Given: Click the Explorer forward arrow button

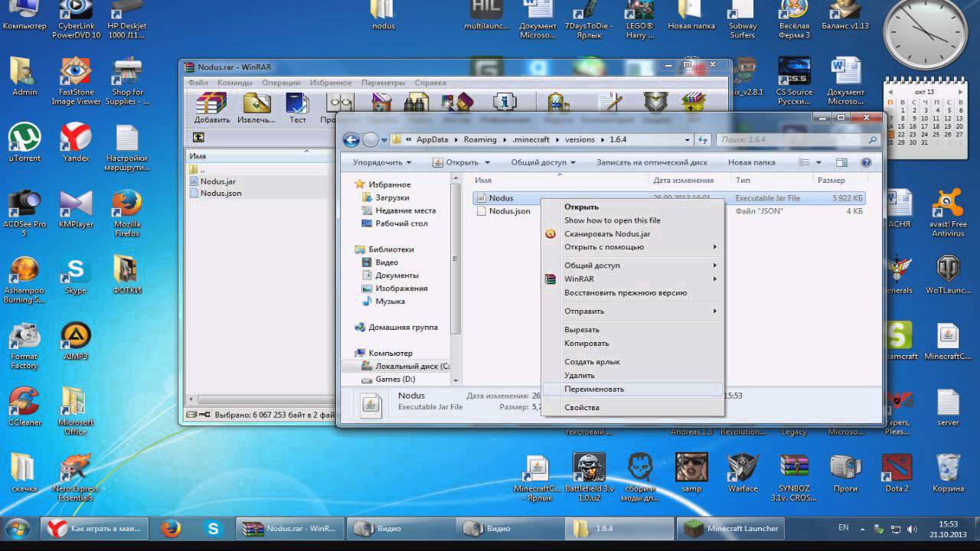Looking at the screenshot, I should pyautogui.click(x=371, y=140).
